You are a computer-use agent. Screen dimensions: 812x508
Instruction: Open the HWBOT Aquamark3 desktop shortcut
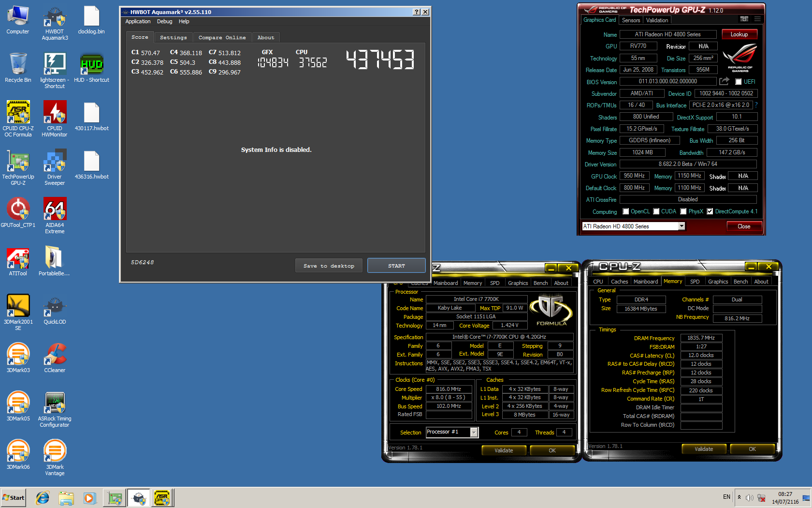(x=55, y=23)
